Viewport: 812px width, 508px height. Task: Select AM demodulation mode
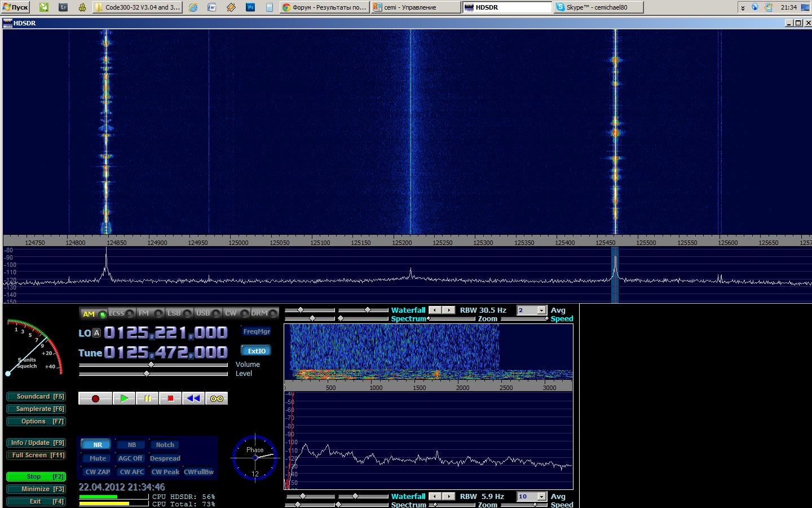pos(94,314)
